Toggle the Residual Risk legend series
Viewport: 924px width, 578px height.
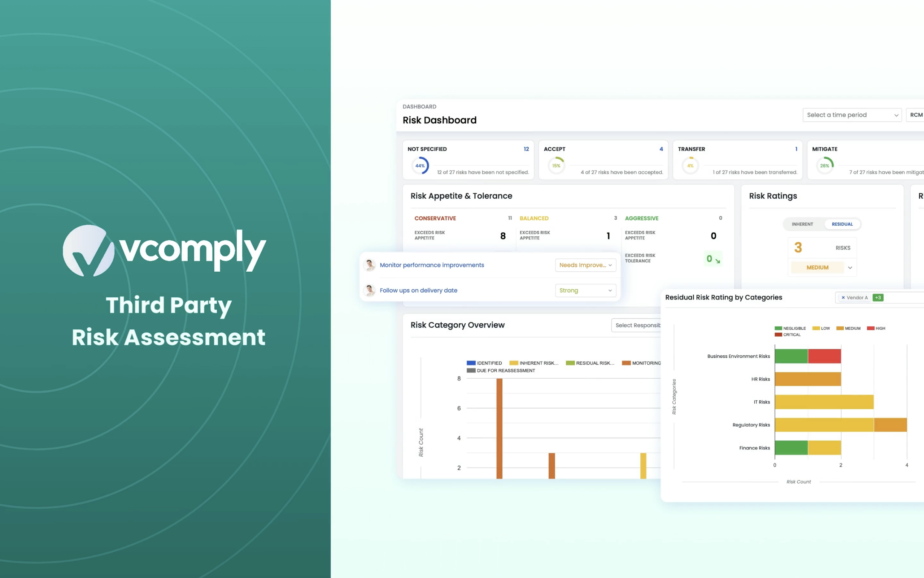click(590, 363)
